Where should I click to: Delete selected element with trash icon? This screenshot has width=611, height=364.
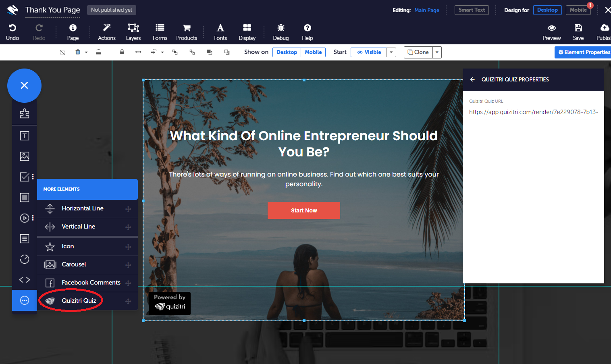78,52
